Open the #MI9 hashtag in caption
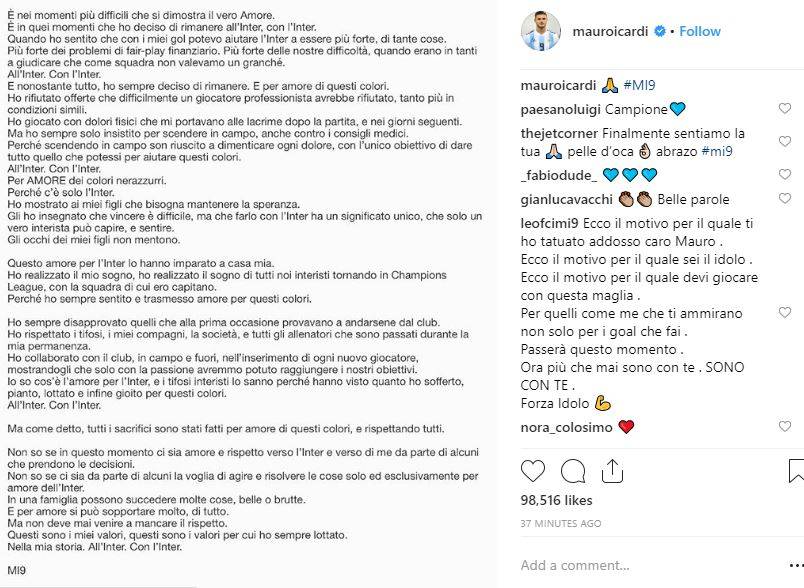804x588 pixels. click(643, 84)
